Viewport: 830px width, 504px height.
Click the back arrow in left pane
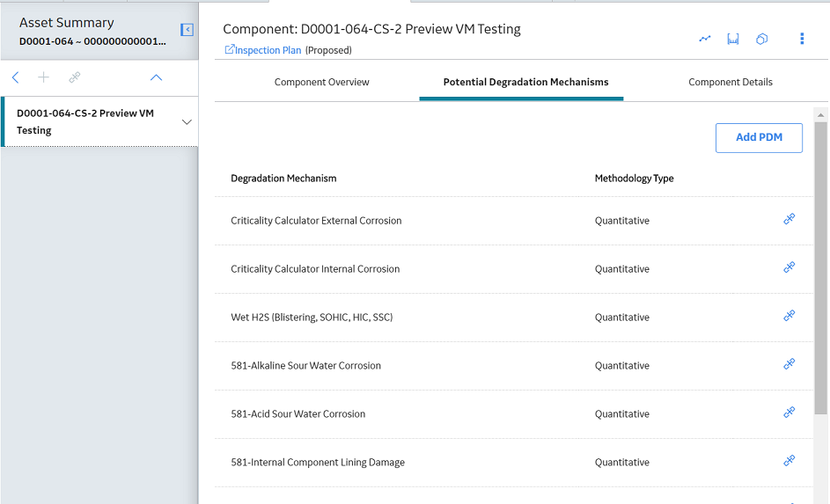[15, 77]
